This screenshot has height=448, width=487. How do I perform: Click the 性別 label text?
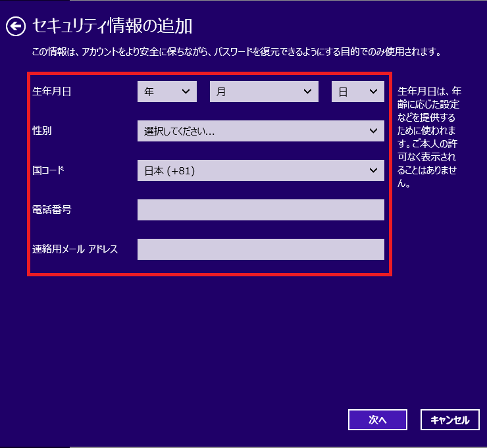pyautogui.click(x=42, y=131)
